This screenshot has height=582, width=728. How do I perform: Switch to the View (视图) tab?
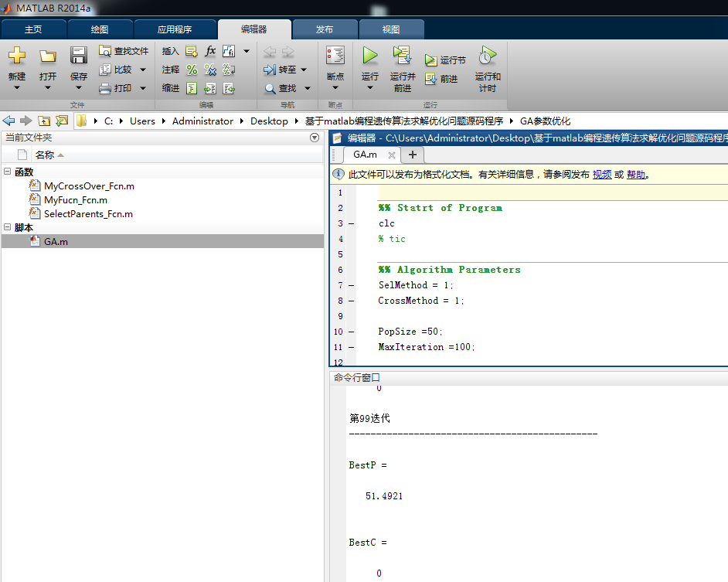(x=391, y=29)
